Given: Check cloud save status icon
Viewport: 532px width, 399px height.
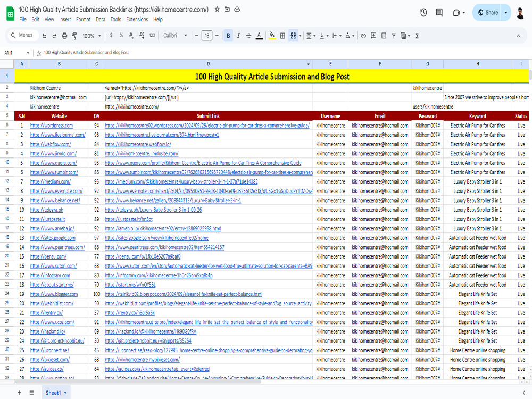Looking at the screenshot, I should [x=237, y=9].
